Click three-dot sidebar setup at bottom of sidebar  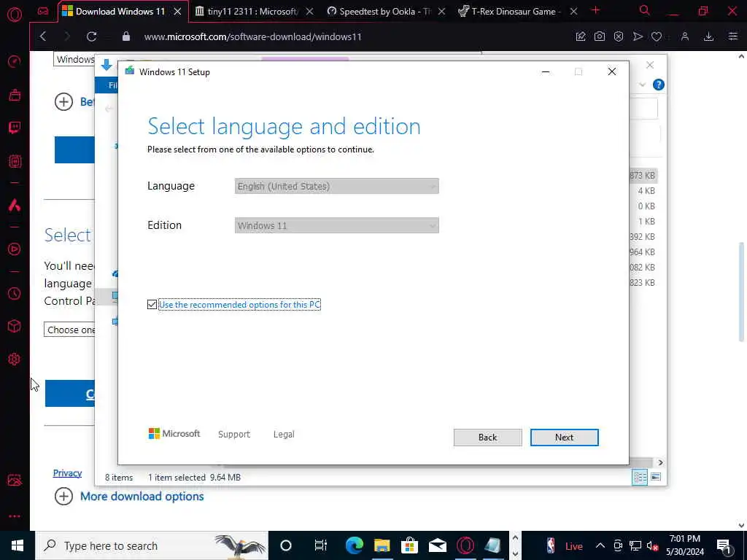point(15,516)
